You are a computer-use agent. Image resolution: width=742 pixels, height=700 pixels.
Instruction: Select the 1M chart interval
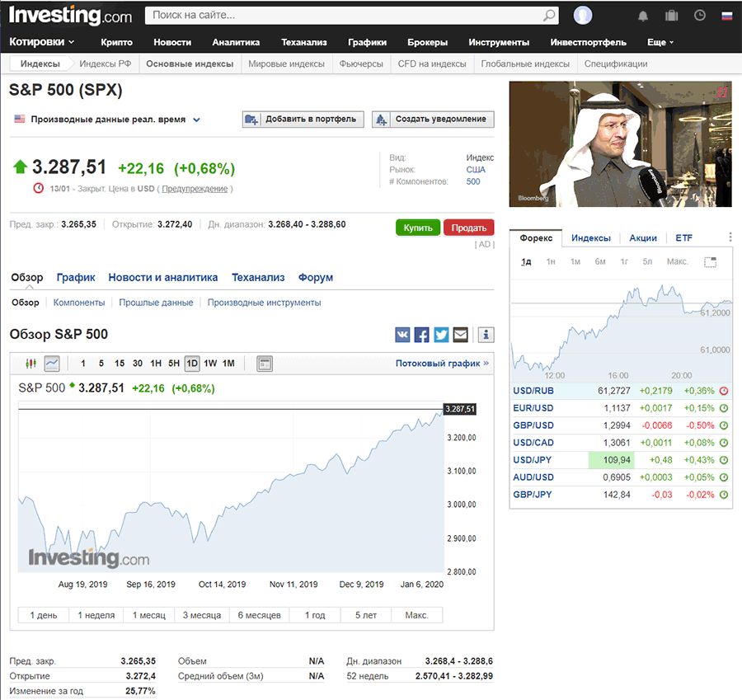[228, 364]
